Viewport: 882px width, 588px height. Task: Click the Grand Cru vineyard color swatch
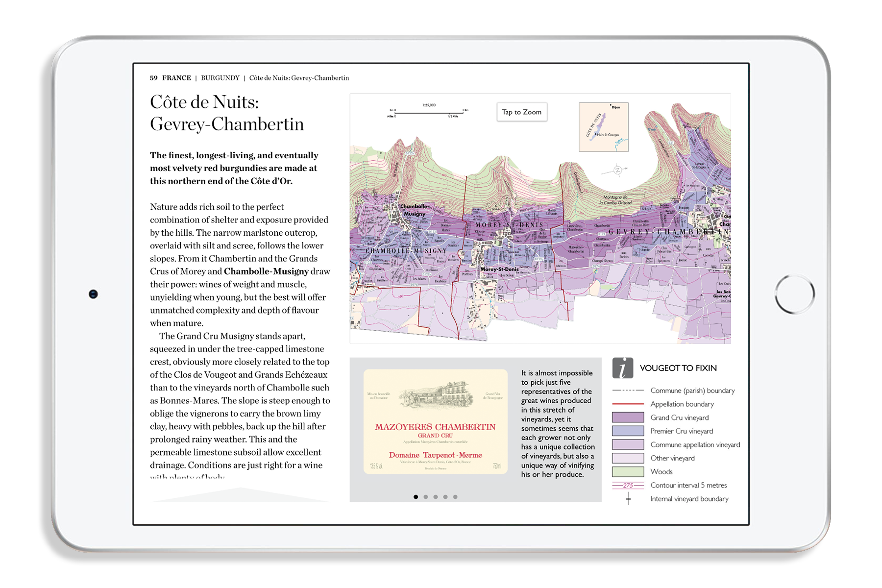point(628,417)
